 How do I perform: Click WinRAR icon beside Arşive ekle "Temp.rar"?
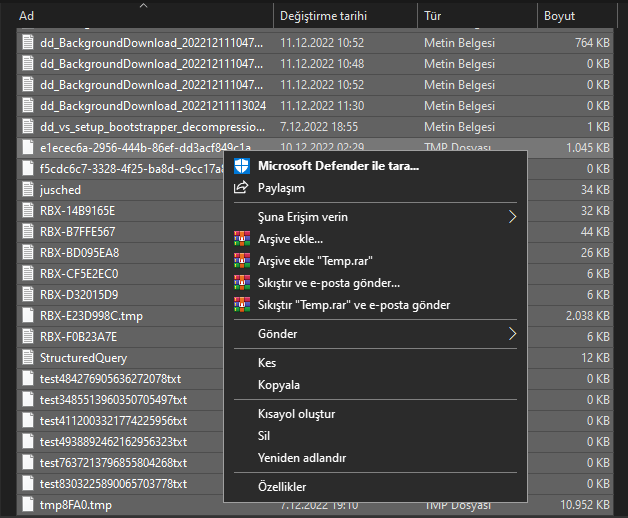point(241,261)
